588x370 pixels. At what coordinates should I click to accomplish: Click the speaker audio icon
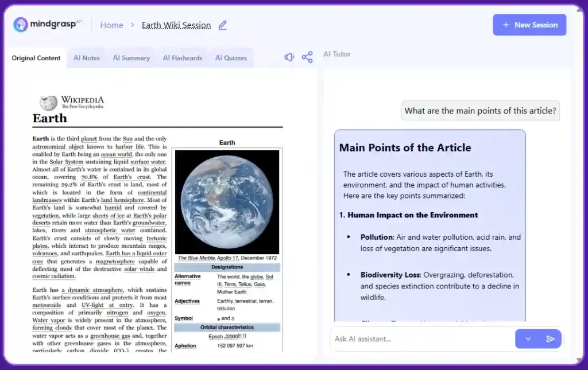[289, 57]
